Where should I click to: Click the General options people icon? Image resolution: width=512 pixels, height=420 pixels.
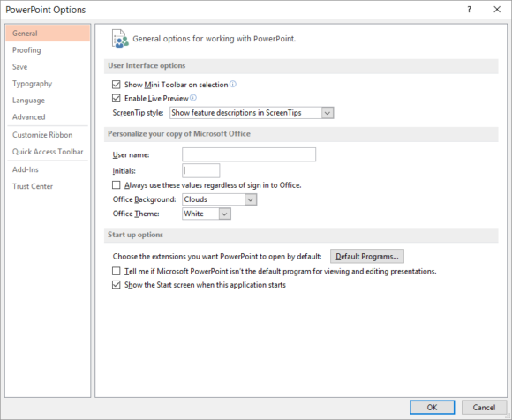point(120,39)
